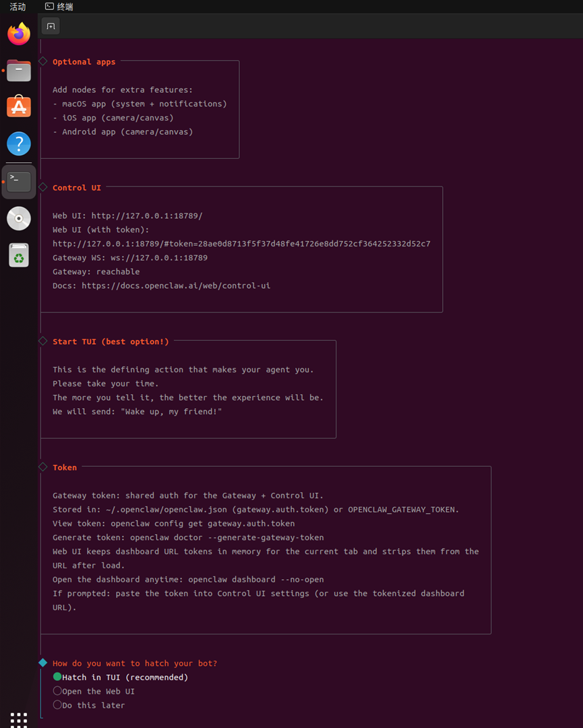
Task: Click the "How do you want to hatch your bot?" prompt
Action: [x=135, y=663]
